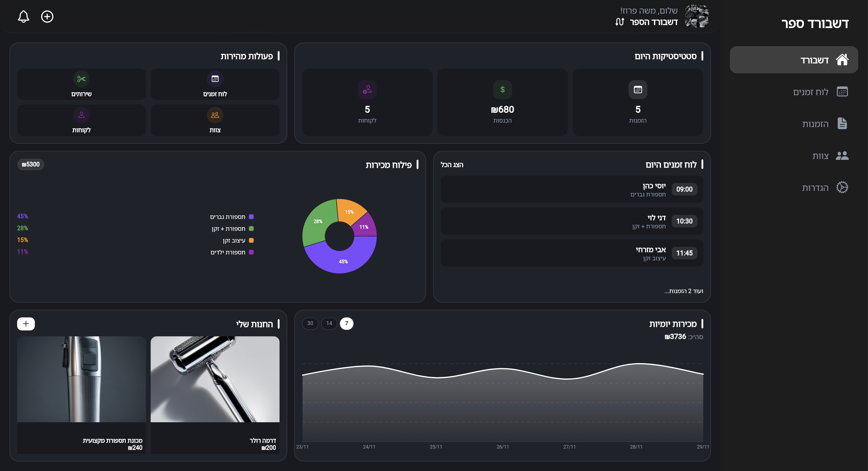Image resolution: width=868 pixels, height=471 pixels.
Task: Click the show all schedule link
Action: pyautogui.click(x=452, y=165)
